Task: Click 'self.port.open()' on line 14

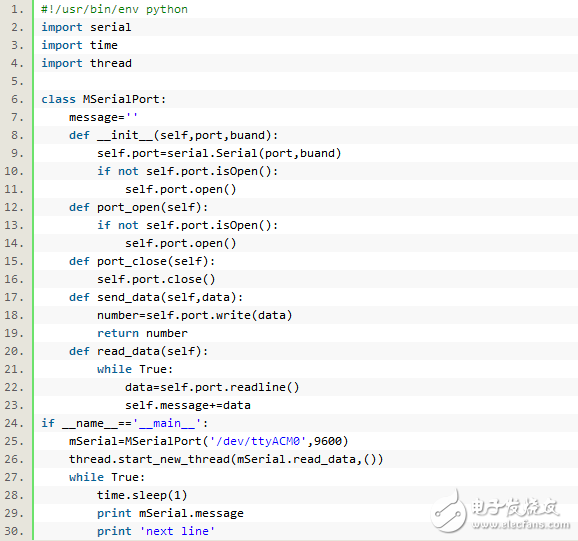Action: (180, 244)
